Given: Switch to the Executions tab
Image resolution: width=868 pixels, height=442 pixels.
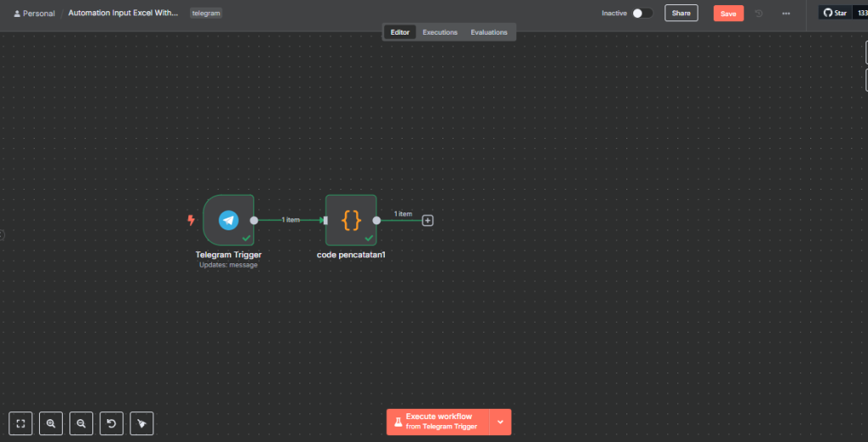Looking at the screenshot, I should click(x=440, y=32).
